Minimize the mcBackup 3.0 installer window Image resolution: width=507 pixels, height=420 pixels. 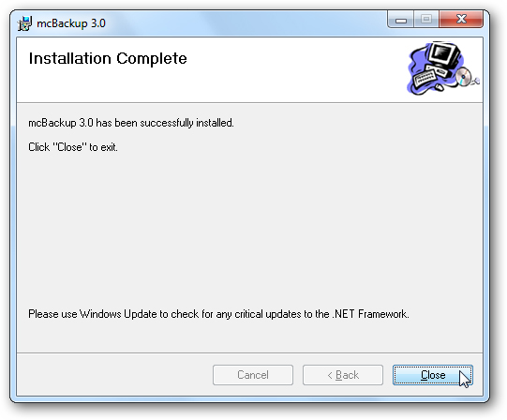(x=400, y=19)
